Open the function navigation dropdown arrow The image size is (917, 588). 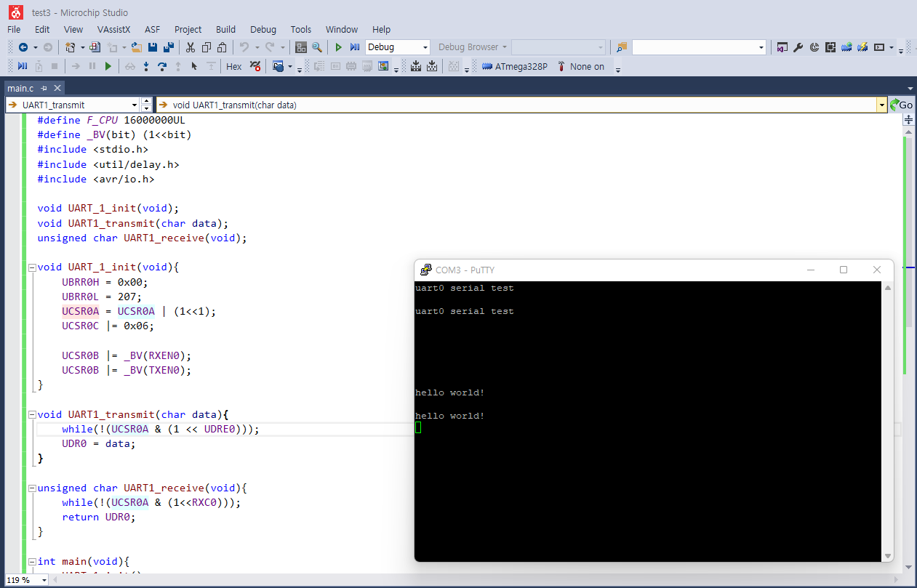(x=882, y=105)
